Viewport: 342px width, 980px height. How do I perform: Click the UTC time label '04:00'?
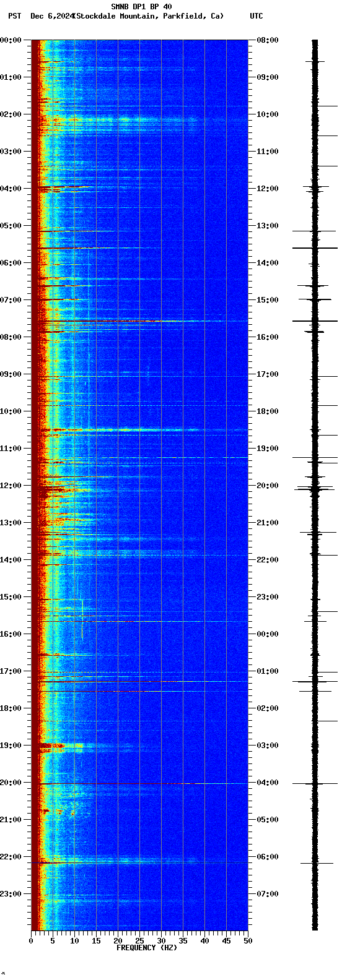[268, 783]
